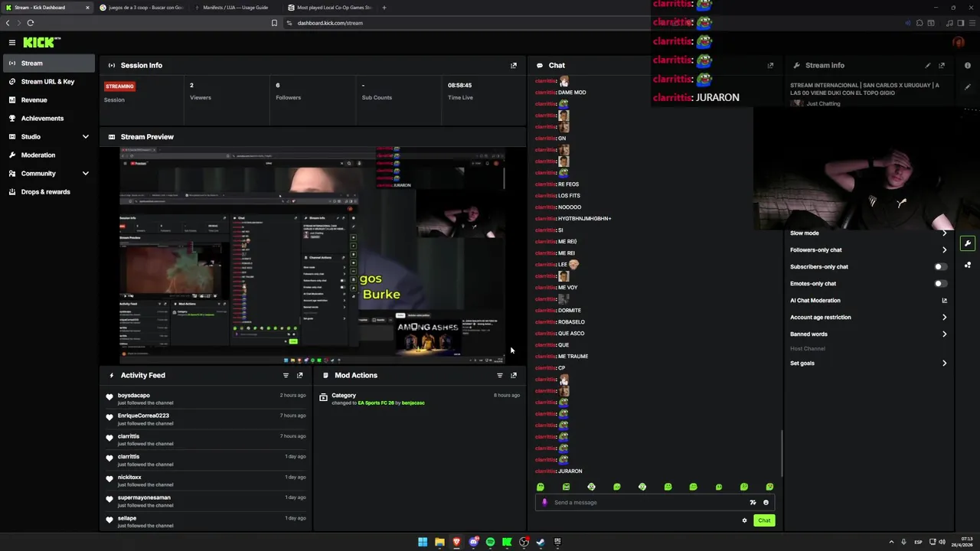Pop out the Mod Actions panel
The height and width of the screenshot is (551, 980).
pos(514,375)
